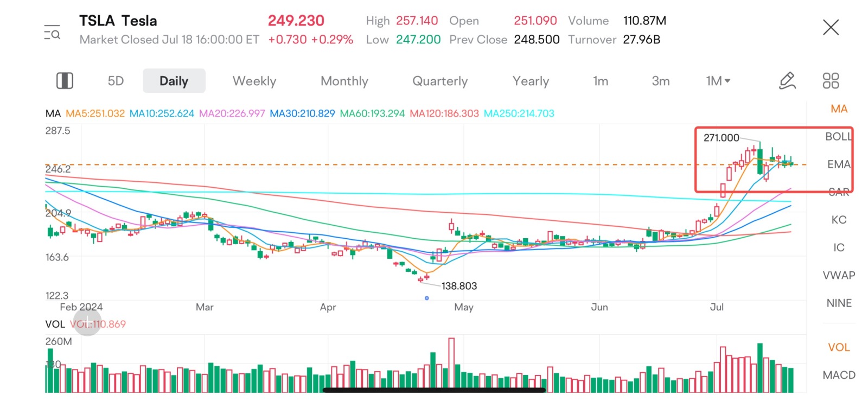The width and height of the screenshot is (868, 401).
Task: Click the small blue event dot below chart
Action: 427,298
